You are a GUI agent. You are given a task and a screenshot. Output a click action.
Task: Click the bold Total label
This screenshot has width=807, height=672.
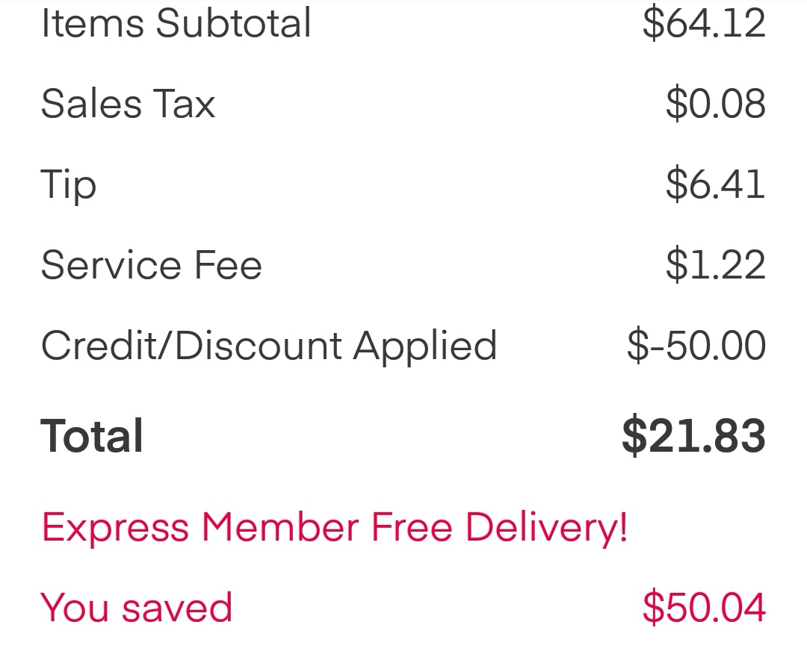click(x=92, y=436)
